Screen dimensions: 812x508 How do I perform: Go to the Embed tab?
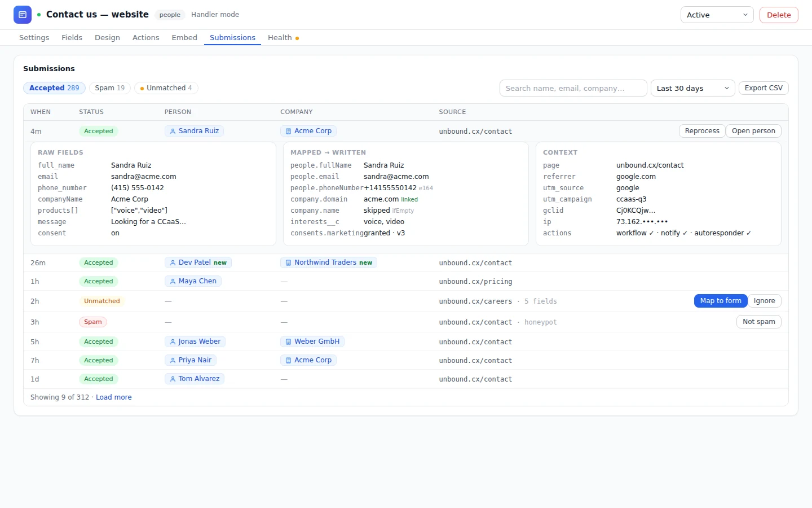pos(184,38)
